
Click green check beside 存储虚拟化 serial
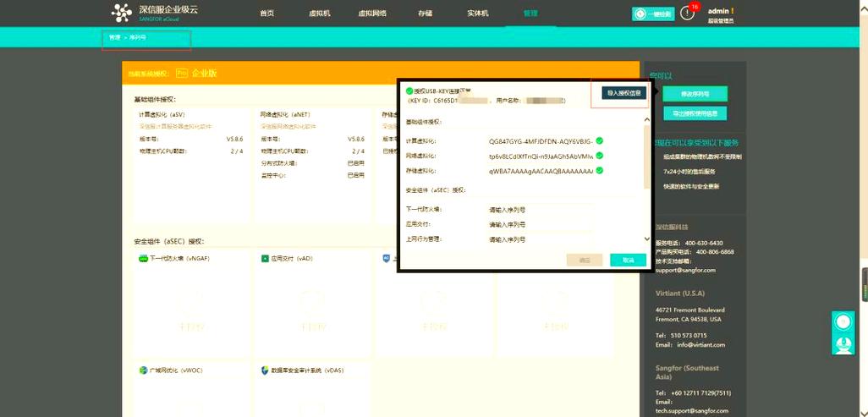pyautogui.click(x=600, y=171)
